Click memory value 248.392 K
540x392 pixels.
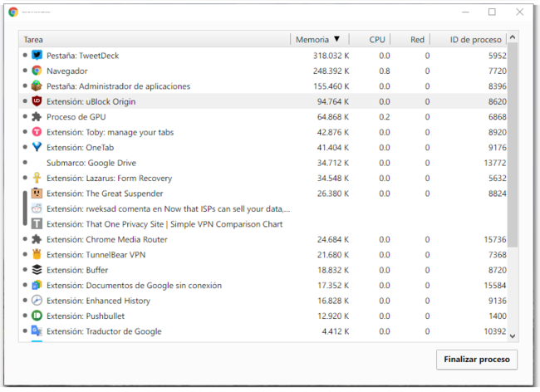pos(331,71)
